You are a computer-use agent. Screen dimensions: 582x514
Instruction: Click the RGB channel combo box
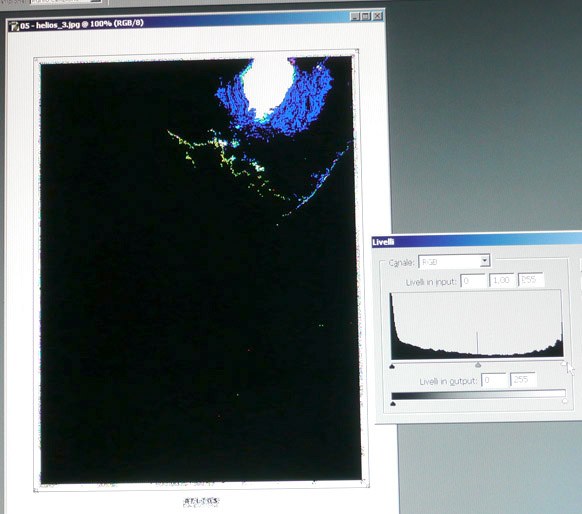click(454, 261)
